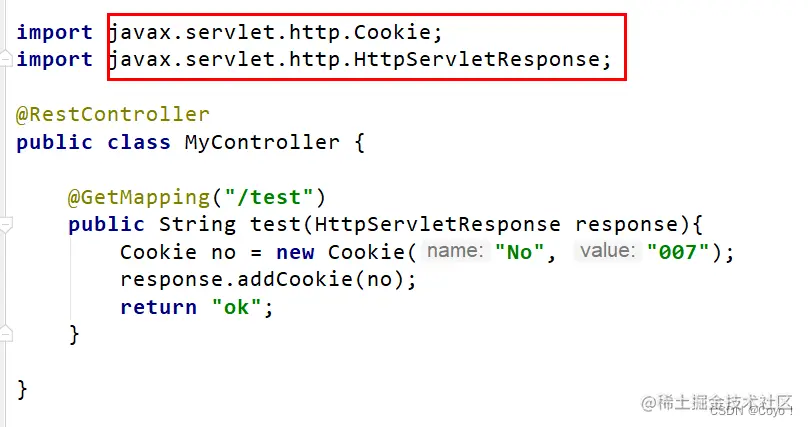
Task: Click the @RestController annotation
Action: click(113, 115)
